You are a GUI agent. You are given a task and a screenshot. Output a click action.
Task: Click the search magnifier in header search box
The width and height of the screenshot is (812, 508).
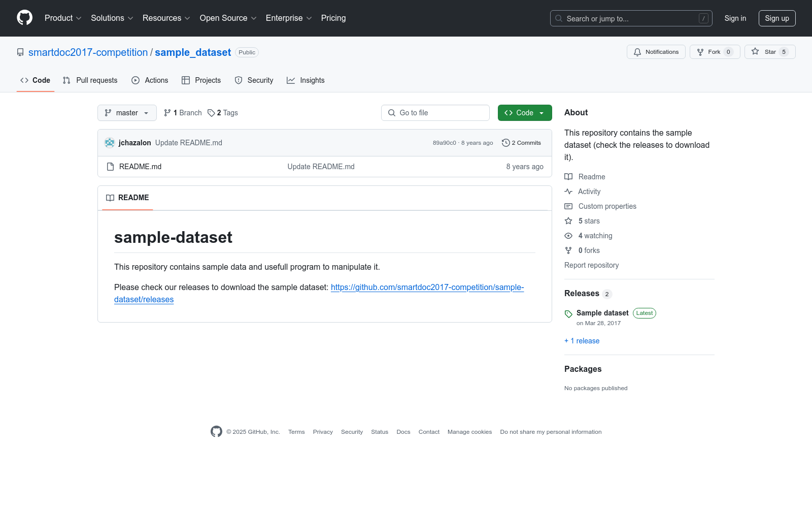559,18
